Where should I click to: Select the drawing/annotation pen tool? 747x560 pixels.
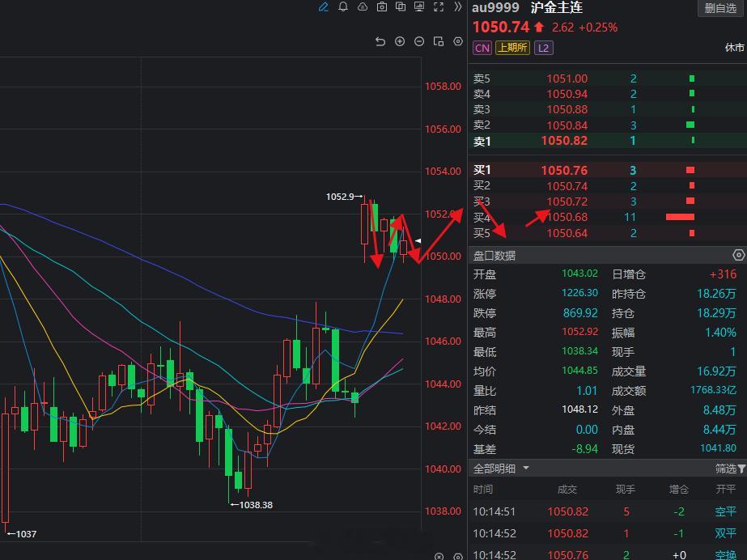click(x=324, y=7)
